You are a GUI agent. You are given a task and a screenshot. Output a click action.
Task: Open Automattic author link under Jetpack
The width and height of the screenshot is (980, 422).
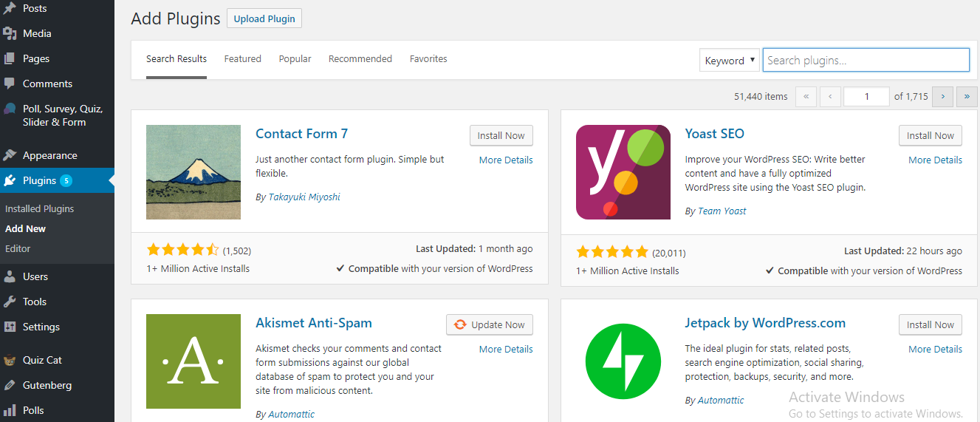pos(721,400)
